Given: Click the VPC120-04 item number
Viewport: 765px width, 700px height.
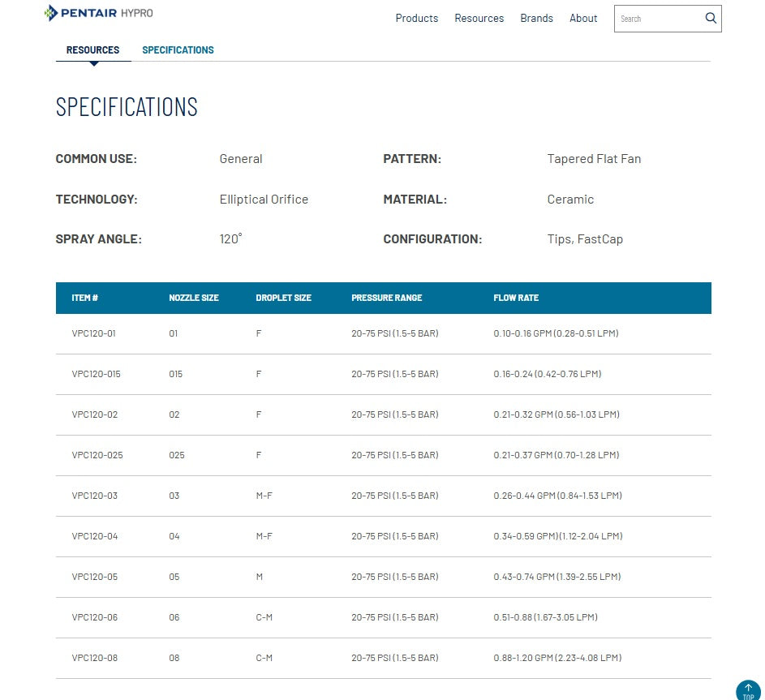Looking at the screenshot, I should (x=94, y=536).
